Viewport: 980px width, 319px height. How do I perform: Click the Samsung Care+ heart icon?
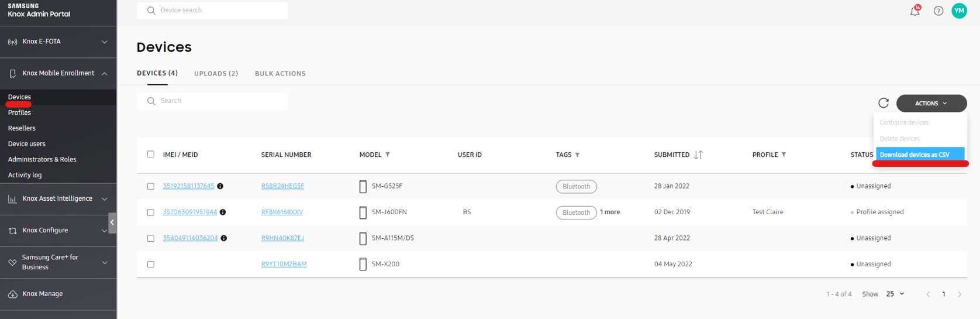(12, 262)
